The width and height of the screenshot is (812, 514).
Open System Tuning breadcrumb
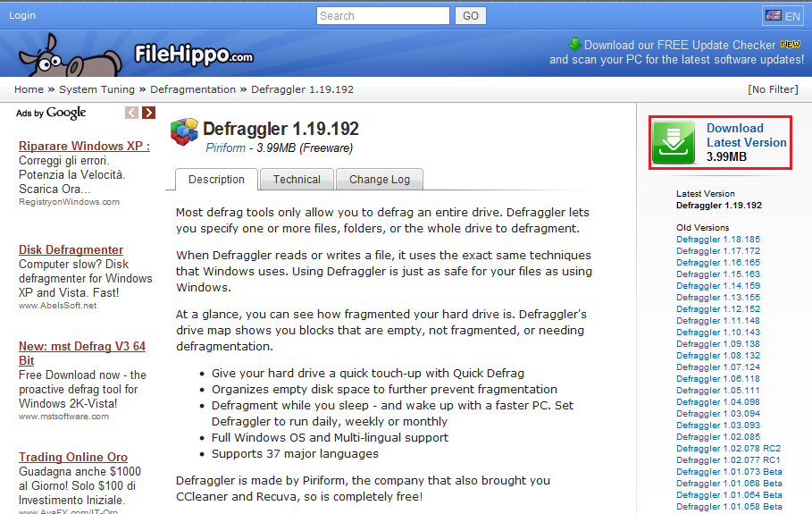tap(96, 89)
